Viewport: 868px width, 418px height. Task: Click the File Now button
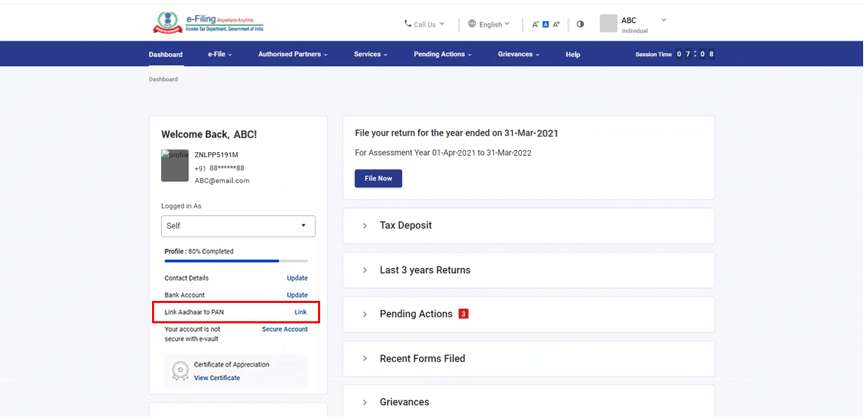[378, 178]
